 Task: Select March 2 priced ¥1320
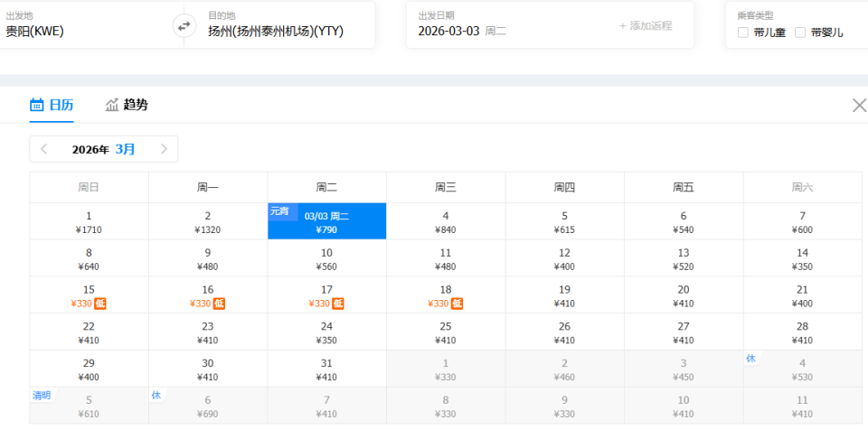tap(208, 221)
